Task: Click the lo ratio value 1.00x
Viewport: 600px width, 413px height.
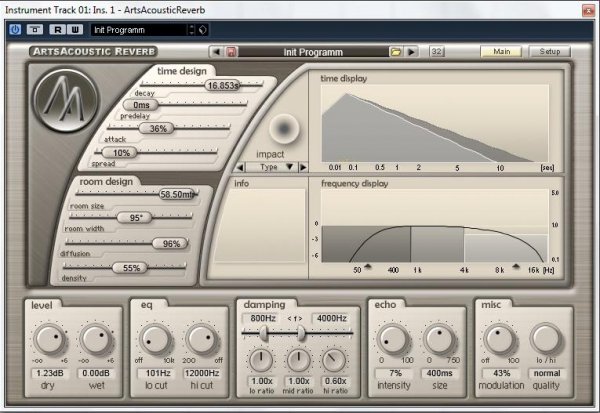Action: point(262,381)
